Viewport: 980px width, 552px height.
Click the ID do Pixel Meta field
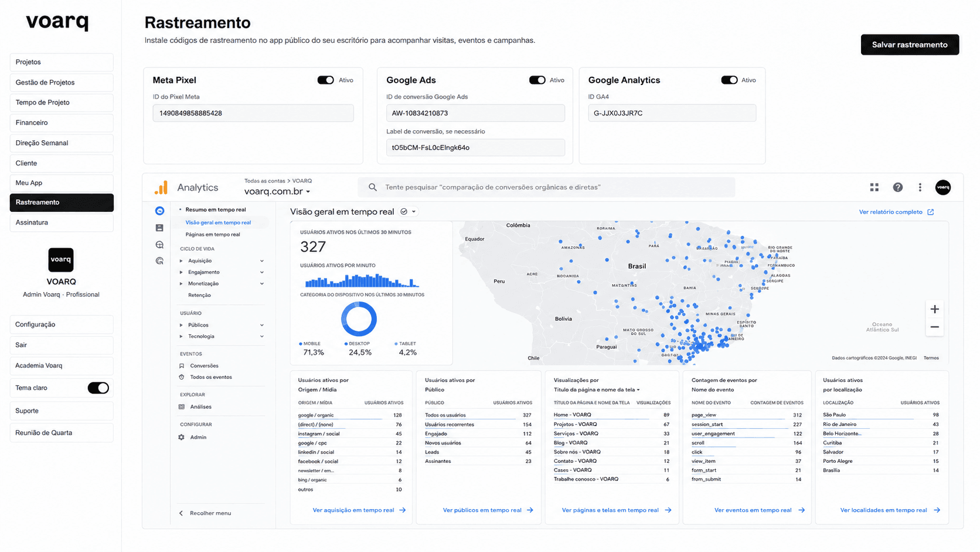click(253, 113)
